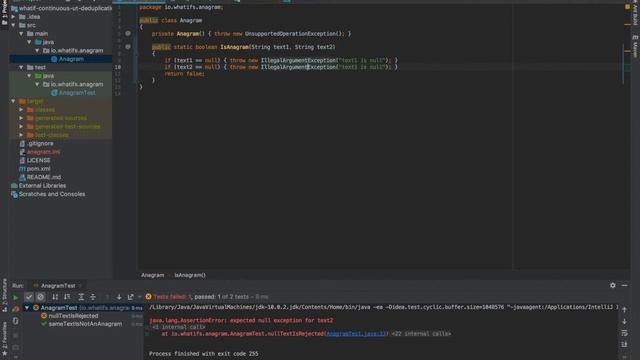The image size is (640, 360).
Task: Collapse the main folder
Action: (x=21, y=33)
